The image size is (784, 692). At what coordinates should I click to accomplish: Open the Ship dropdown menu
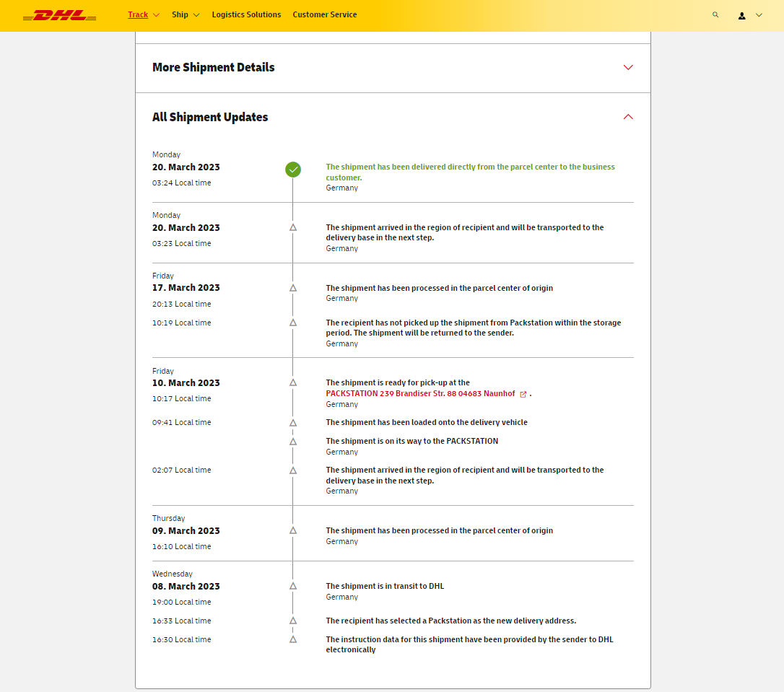[186, 14]
